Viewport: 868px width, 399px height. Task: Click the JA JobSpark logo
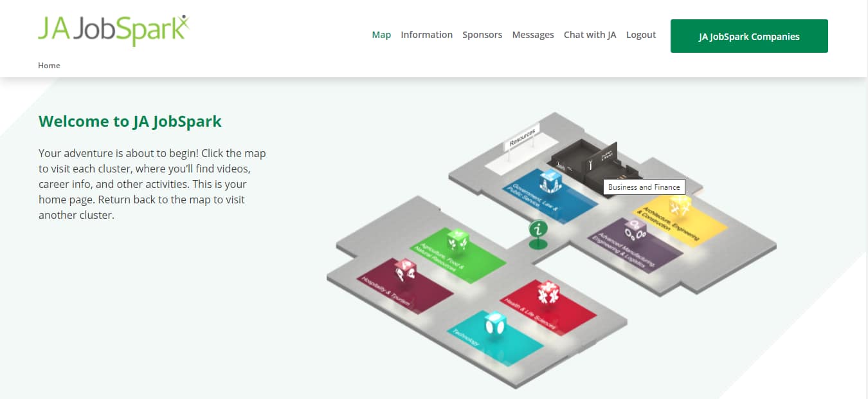click(x=114, y=30)
